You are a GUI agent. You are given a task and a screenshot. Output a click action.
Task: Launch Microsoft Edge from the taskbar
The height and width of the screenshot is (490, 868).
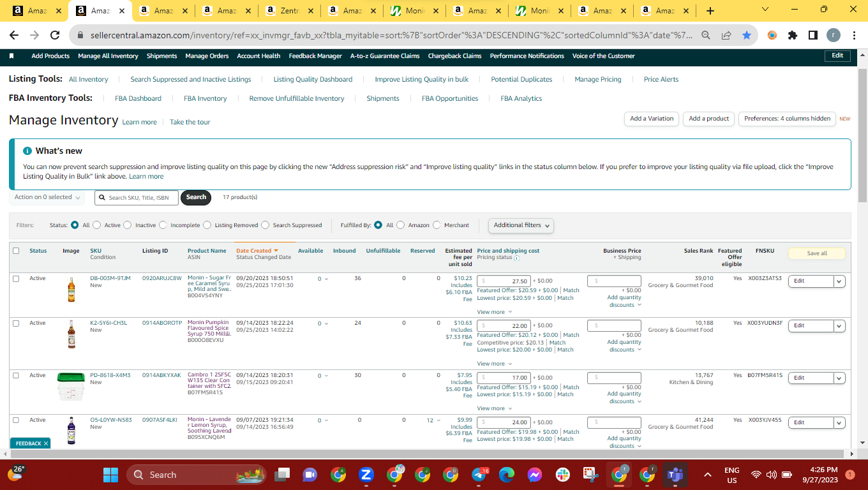[x=507, y=475]
